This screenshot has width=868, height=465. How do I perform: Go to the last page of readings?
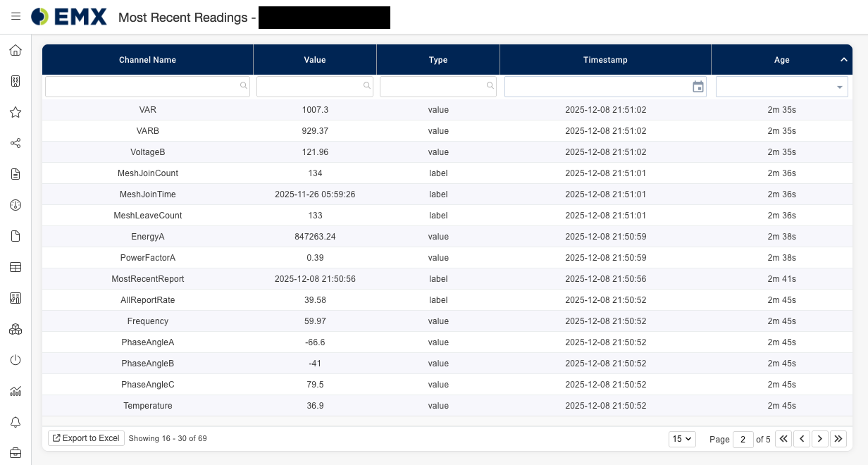[838, 438]
